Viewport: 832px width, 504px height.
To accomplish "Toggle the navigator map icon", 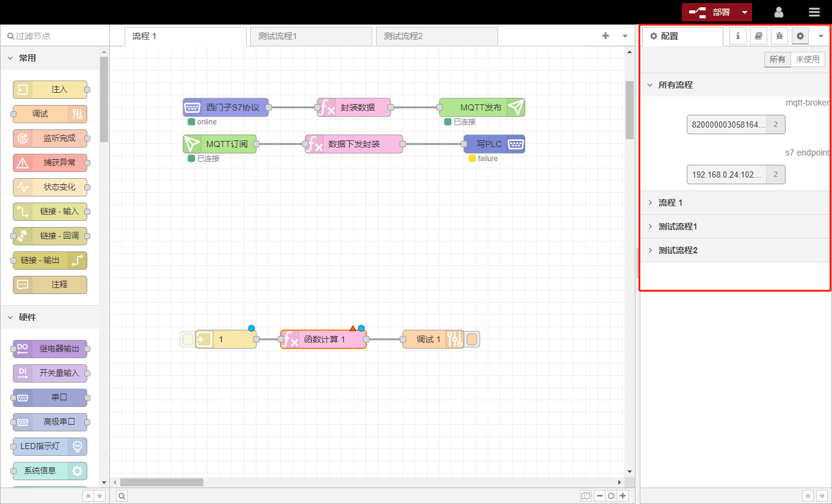I will point(586,496).
